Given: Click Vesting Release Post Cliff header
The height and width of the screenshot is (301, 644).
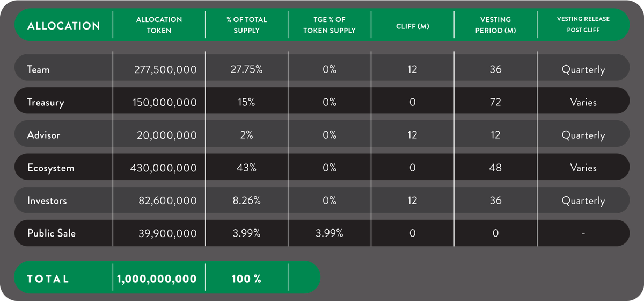Looking at the screenshot, I should pyautogui.click(x=583, y=24).
